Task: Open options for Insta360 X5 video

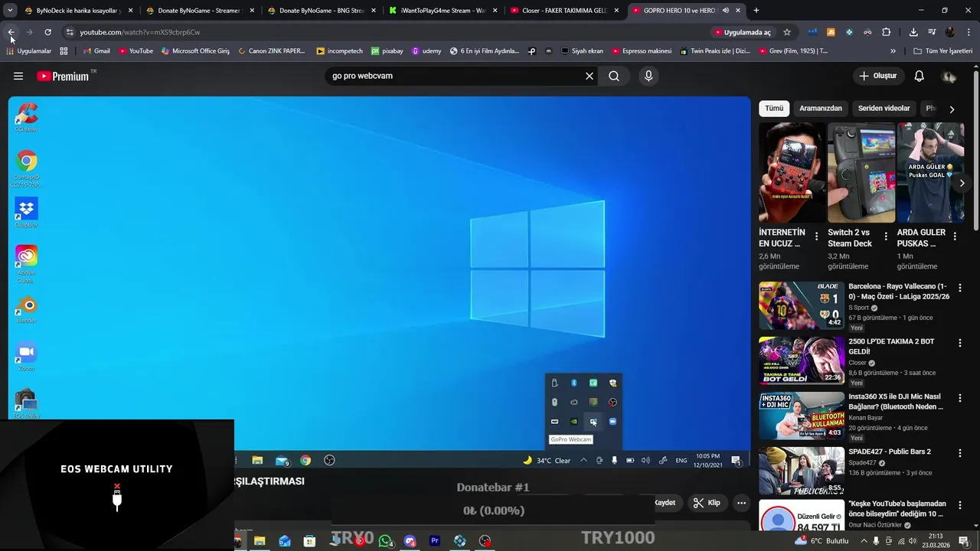Action: [960, 398]
